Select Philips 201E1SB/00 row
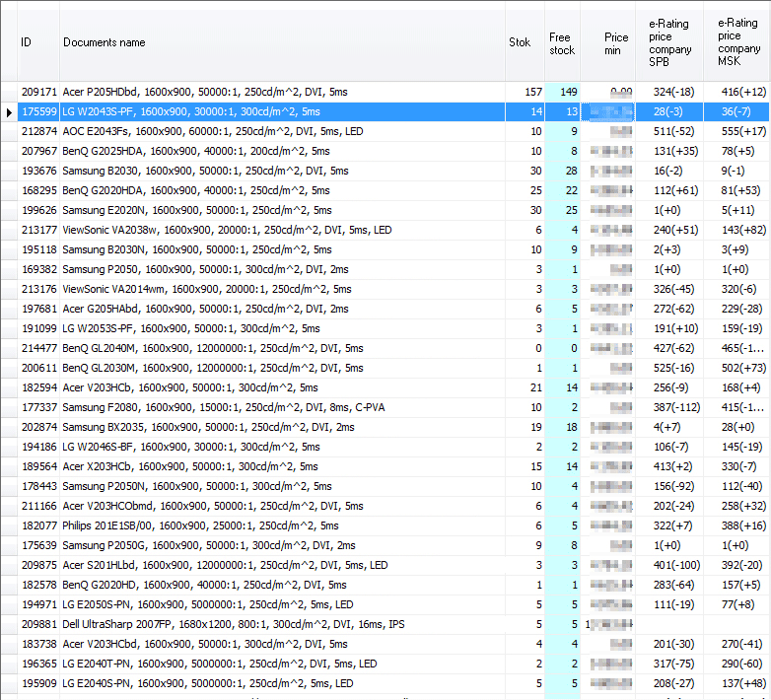The image size is (771, 700). pyautogui.click(x=282, y=525)
